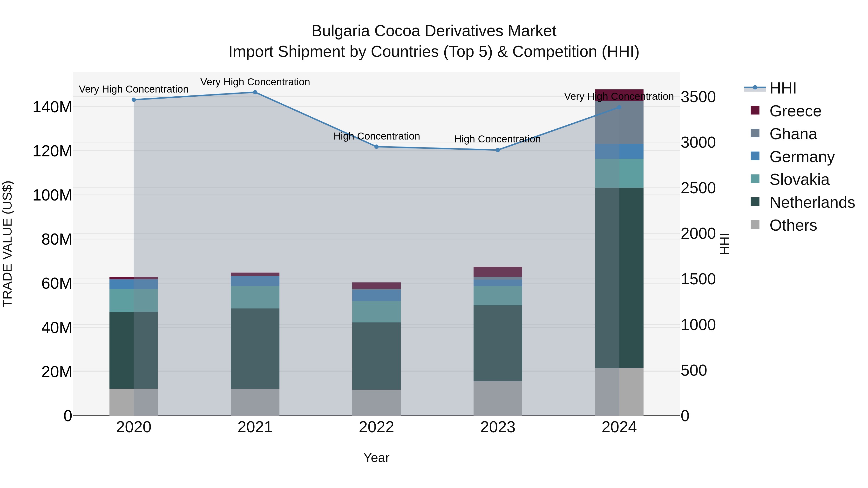Toggle Greece series in legend
This screenshot has height=488, width=868.
tap(786, 111)
